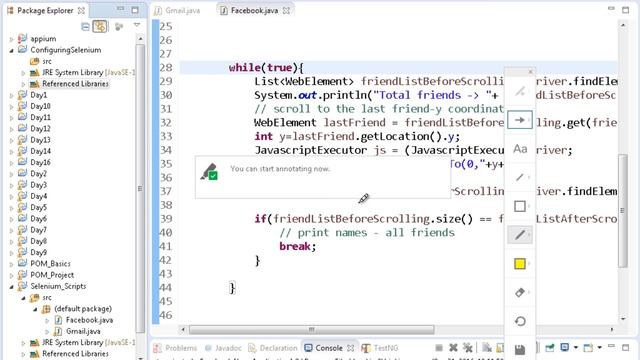This screenshot has width=640, height=360.
Task: Select the POM_Project project
Action: click(x=52, y=275)
